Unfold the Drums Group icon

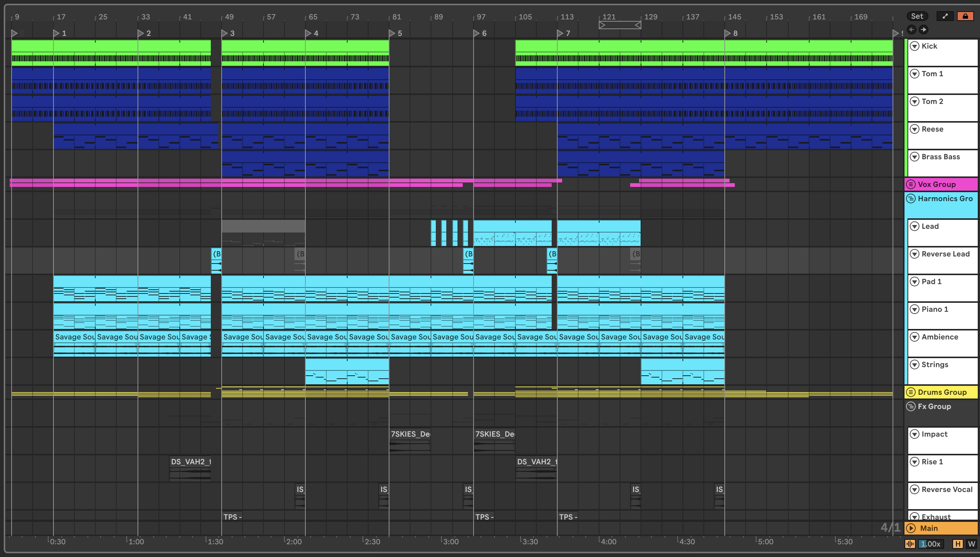(911, 392)
